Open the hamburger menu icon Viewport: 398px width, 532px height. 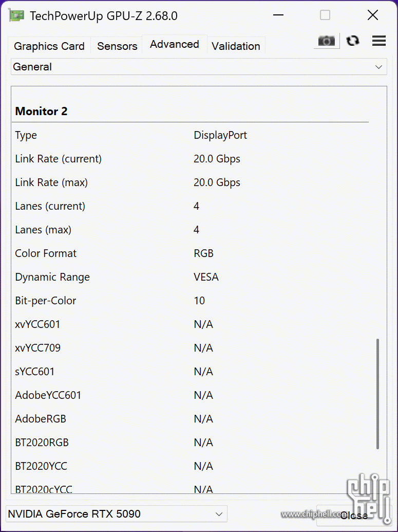[379, 41]
